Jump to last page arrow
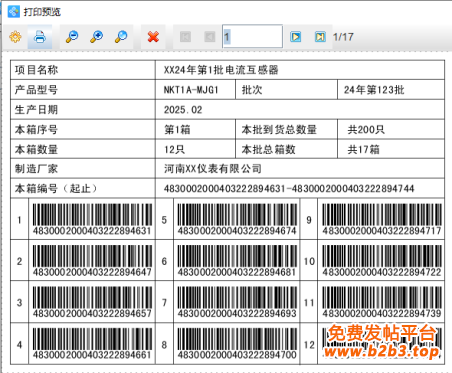The image size is (452, 373). 320,37
